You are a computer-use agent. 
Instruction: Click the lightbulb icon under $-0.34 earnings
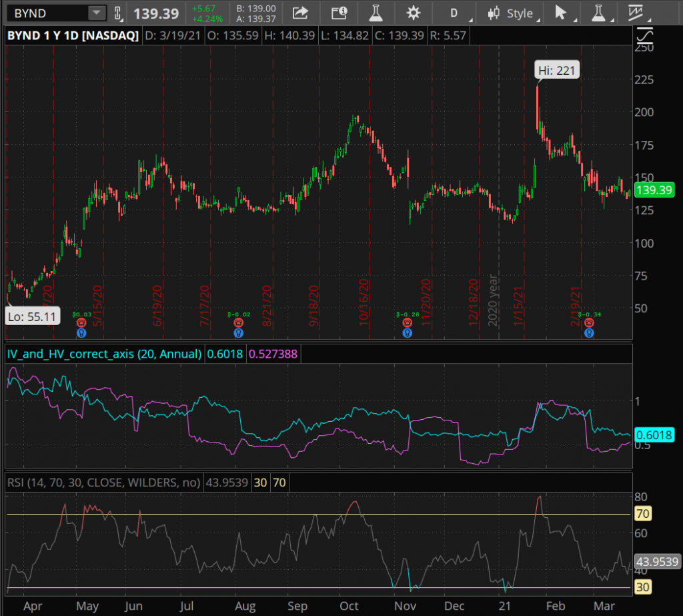pos(589,333)
